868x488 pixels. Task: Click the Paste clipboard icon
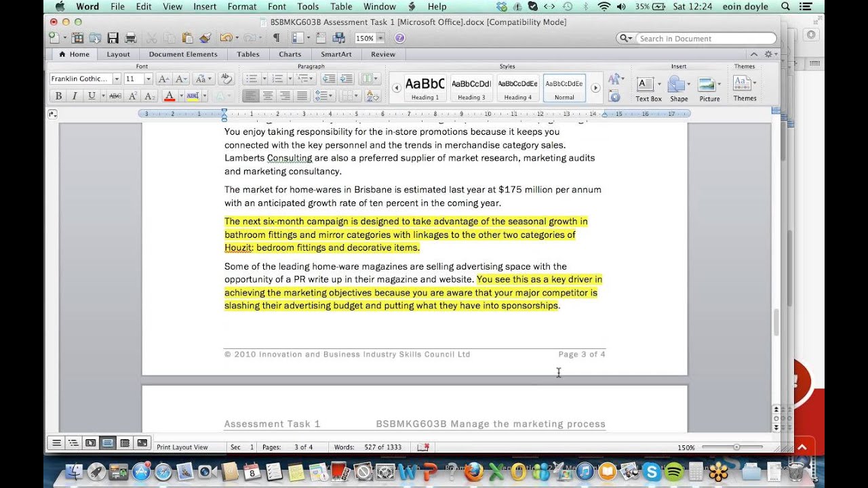[187, 38]
